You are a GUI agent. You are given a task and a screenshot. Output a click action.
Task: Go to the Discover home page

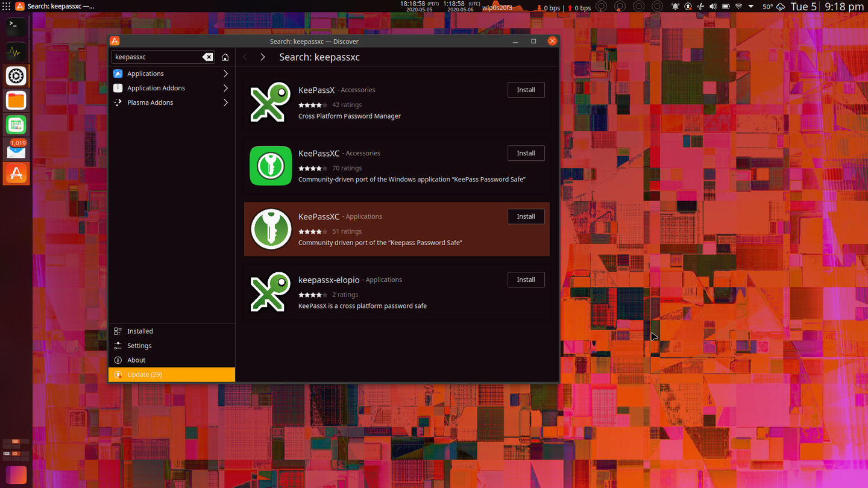(225, 57)
